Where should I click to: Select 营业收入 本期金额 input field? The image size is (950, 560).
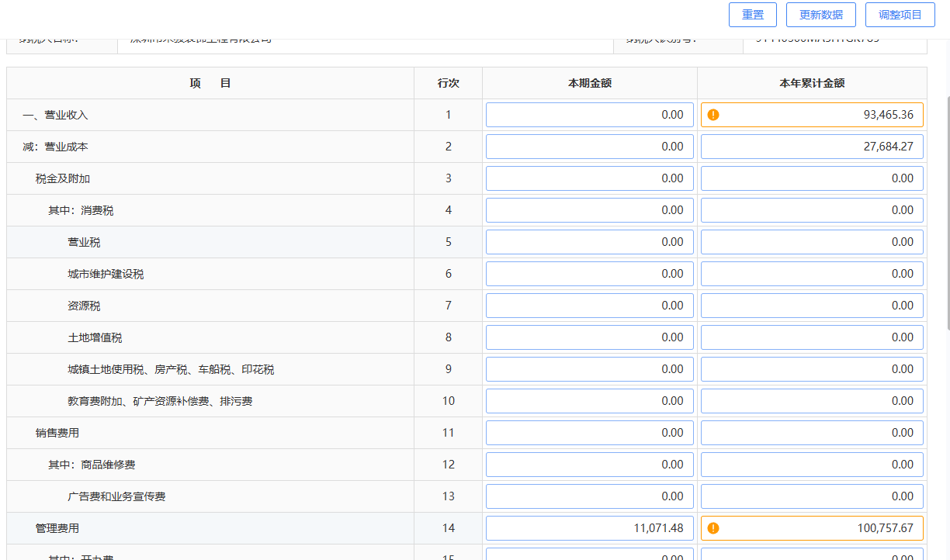(589, 115)
